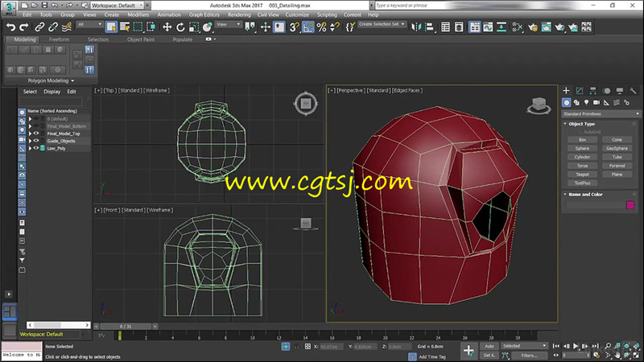This screenshot has width=644, height=362.
Task: Click the object color swatch
Action: pos(630,205)
